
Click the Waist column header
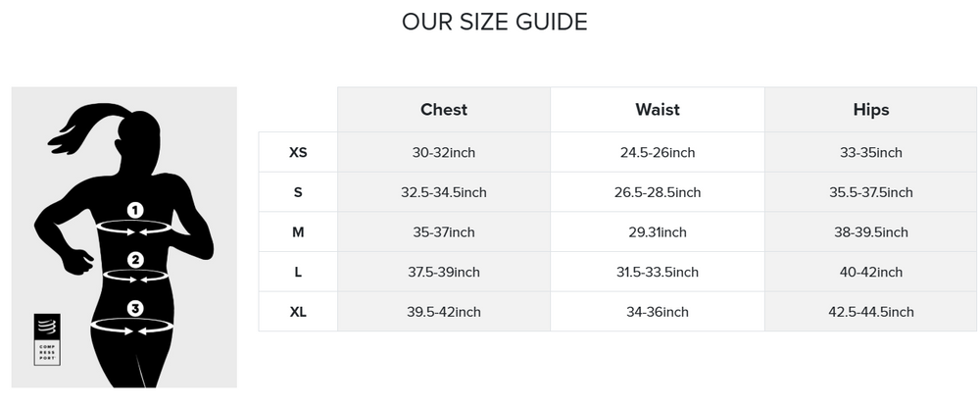(657, 110)
